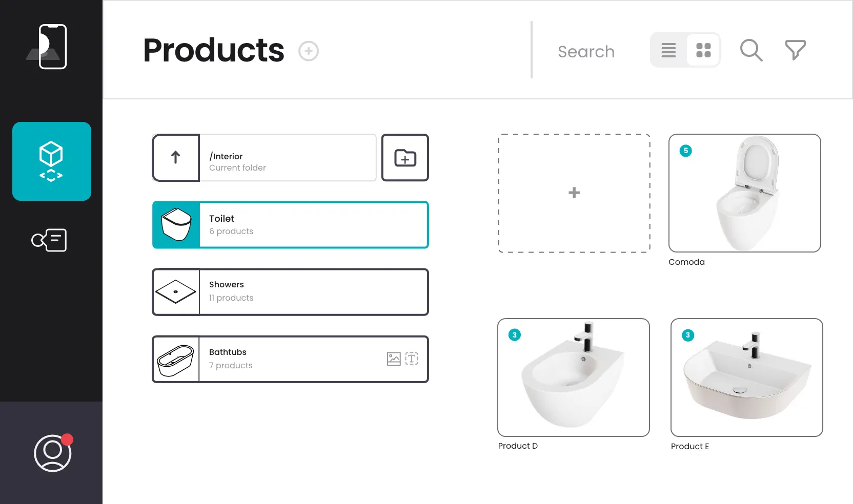Select the Toilet folder with 6 products
This screenshot has height=504, width=853.
tap(290, 224)
